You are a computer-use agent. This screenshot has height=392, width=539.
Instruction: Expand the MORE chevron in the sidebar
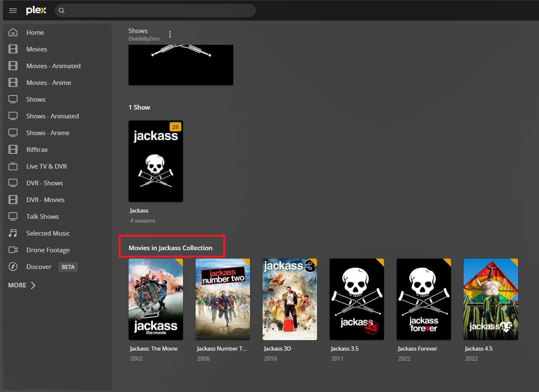point(33,285)
